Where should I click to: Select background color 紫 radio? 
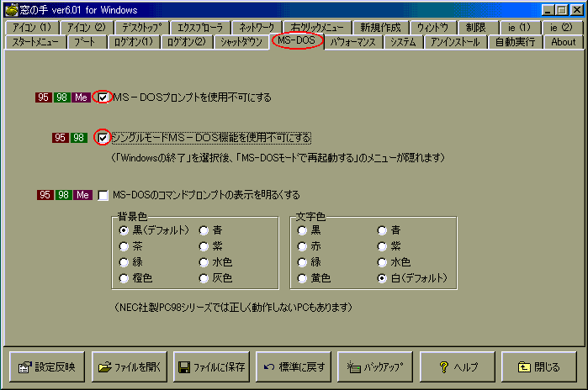(204, 246)
